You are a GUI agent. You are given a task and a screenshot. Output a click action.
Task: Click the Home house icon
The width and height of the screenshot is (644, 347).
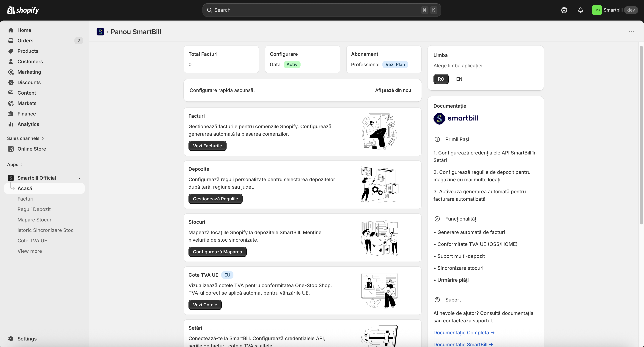[x=11, y=30]
